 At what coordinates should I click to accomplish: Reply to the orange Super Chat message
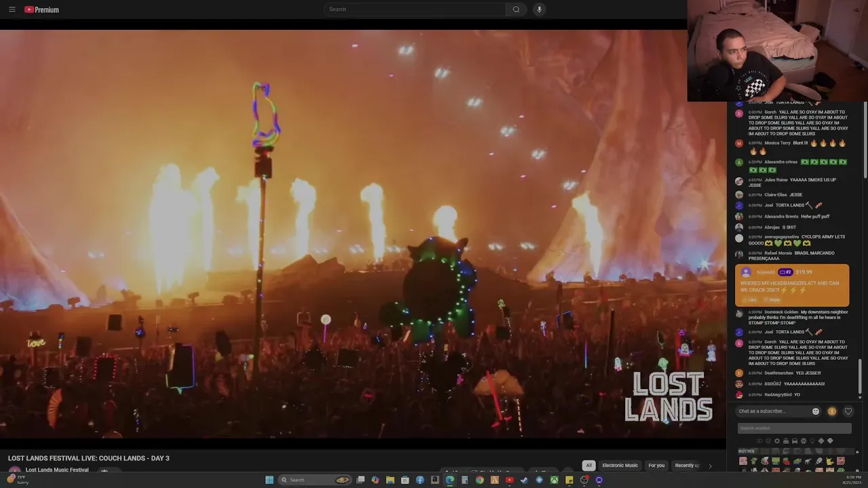772,300
